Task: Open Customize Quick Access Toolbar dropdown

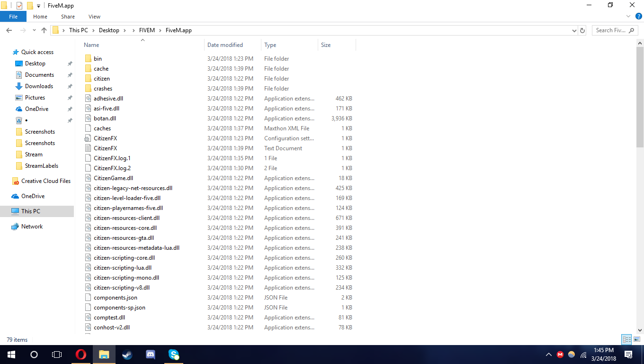Action: pos(39,6)
